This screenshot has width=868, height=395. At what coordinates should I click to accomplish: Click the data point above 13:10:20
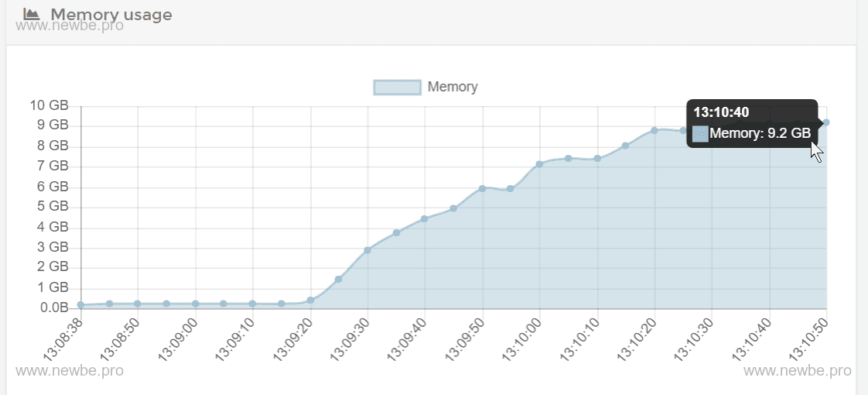pyautogui.click(x=654, y=130)
